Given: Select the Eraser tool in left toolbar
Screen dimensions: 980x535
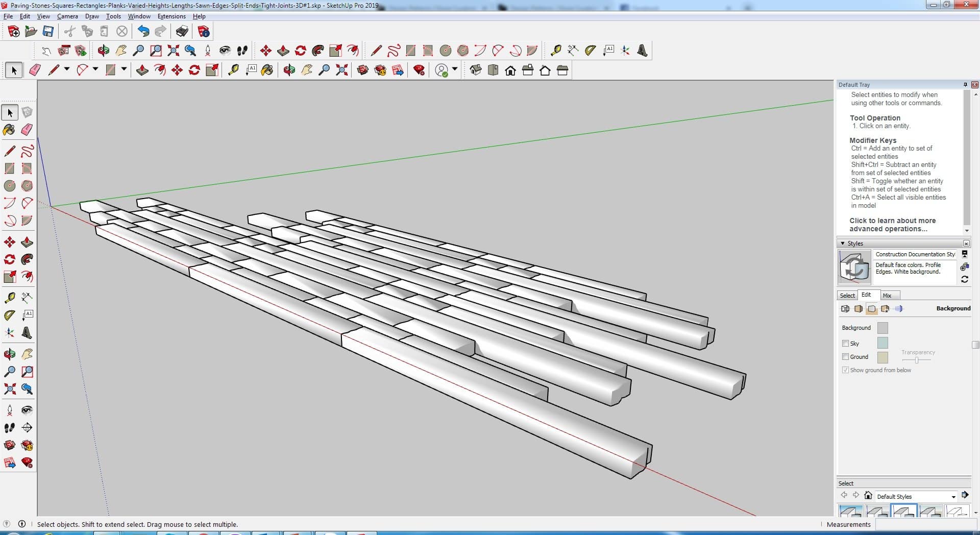Looking at the screenshot, I should tap(27, 130).
